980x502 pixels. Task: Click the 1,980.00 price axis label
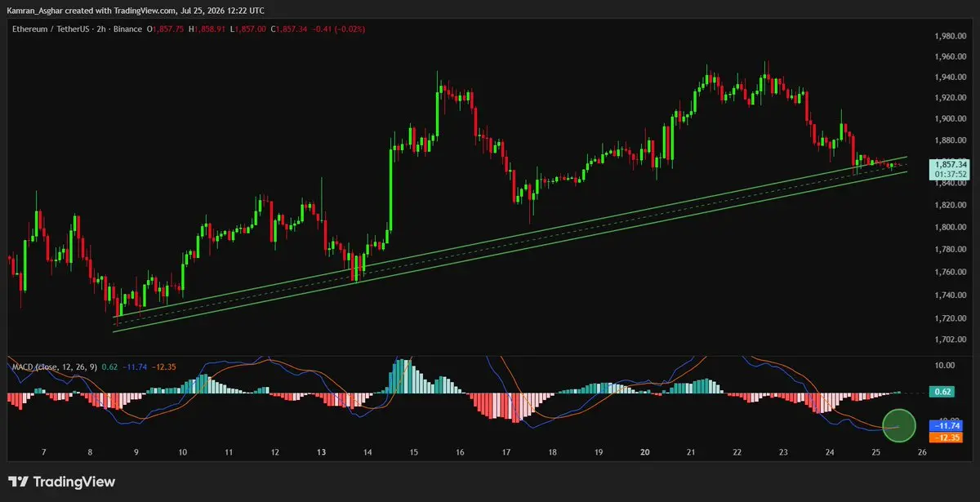click(x=951, y=37)
